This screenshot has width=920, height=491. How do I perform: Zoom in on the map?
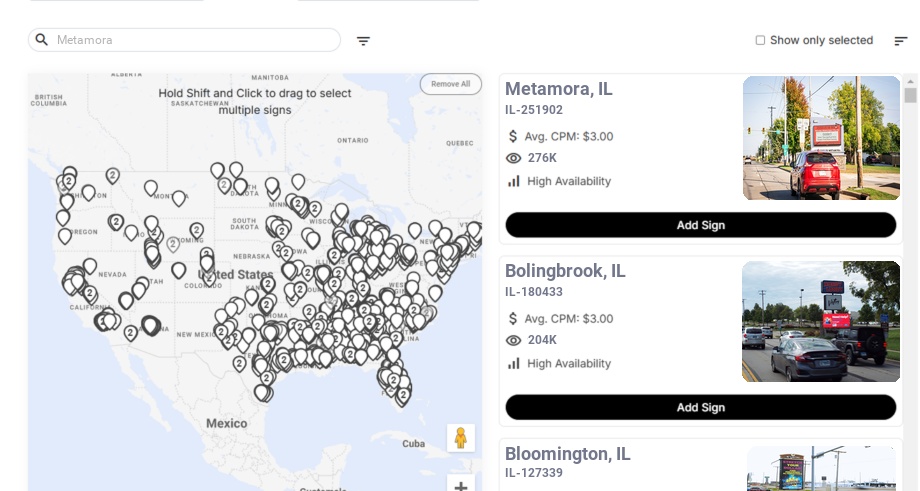point(461,486)
